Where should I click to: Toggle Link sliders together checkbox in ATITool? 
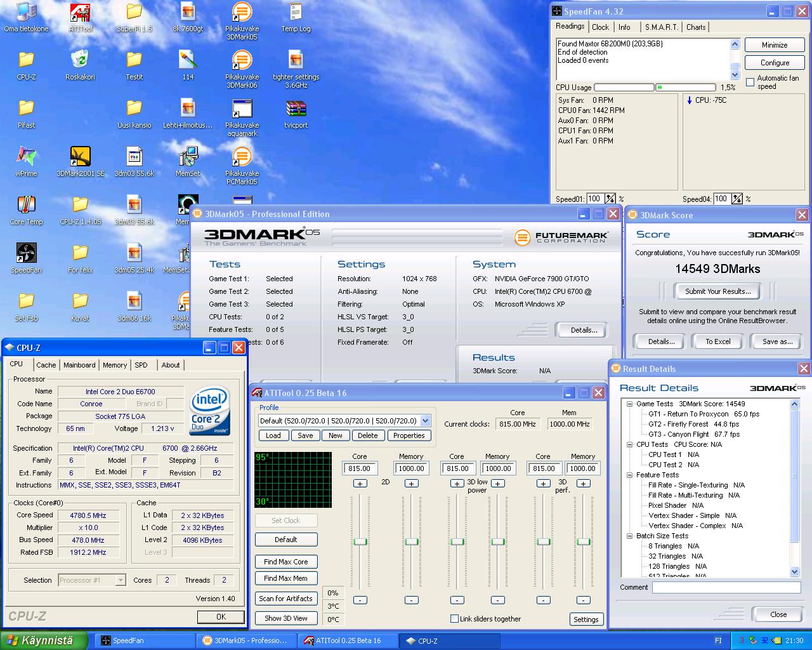pyautogui.click(x=454, y=619)
